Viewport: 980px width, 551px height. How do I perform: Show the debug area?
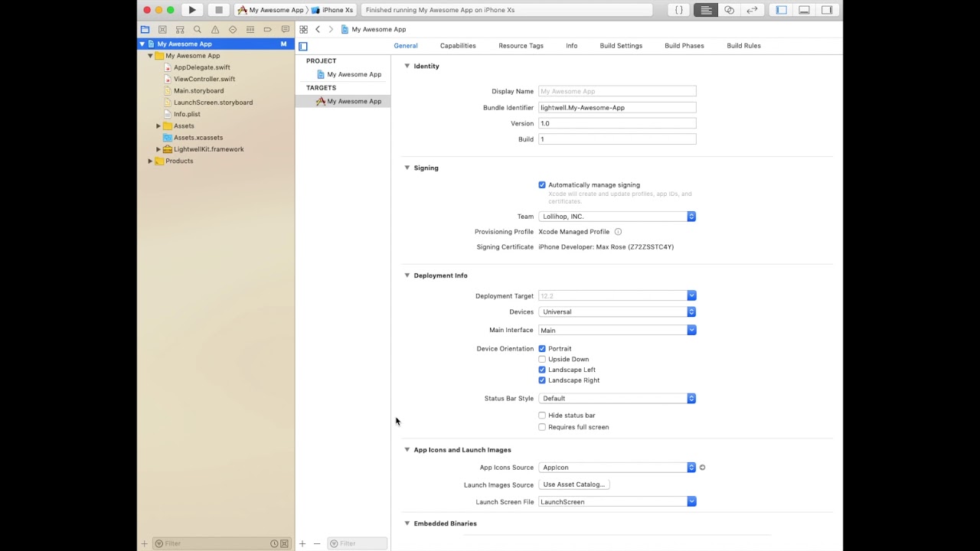(x=805, y=10)
